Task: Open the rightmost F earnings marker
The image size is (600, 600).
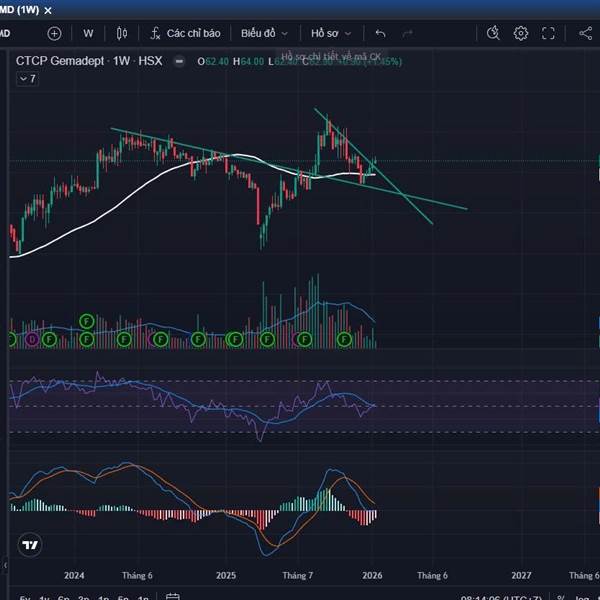Action: (344, 339)
